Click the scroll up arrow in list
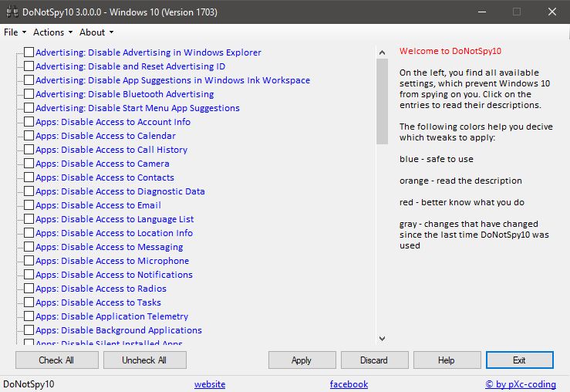Screen dimensions: 570x392 click(382, 52)
